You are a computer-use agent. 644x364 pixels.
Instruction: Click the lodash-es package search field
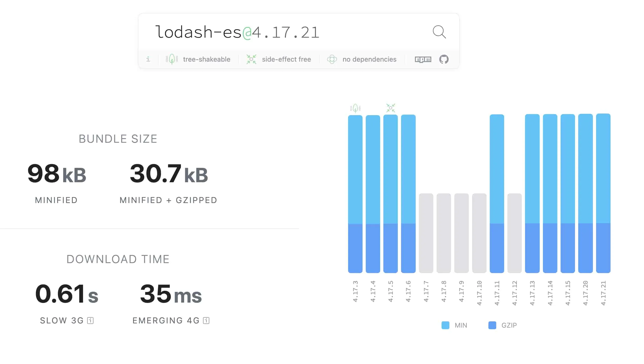[x=263, y=32]
